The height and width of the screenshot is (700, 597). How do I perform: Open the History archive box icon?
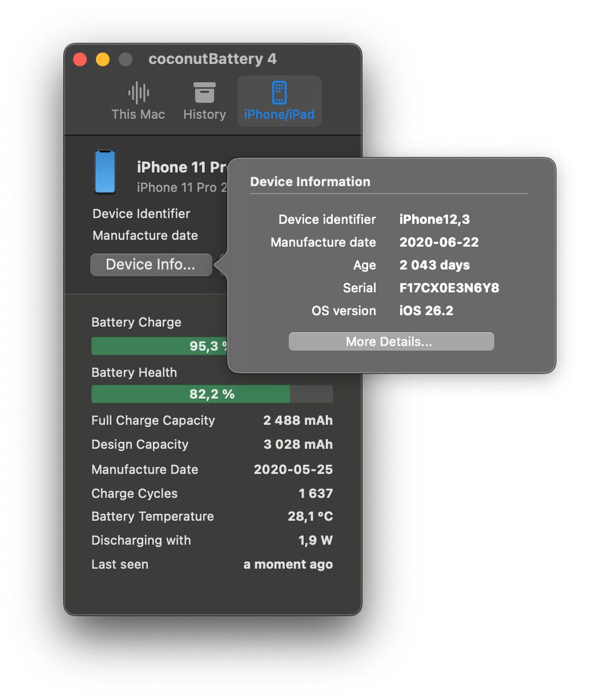point(205,93)
